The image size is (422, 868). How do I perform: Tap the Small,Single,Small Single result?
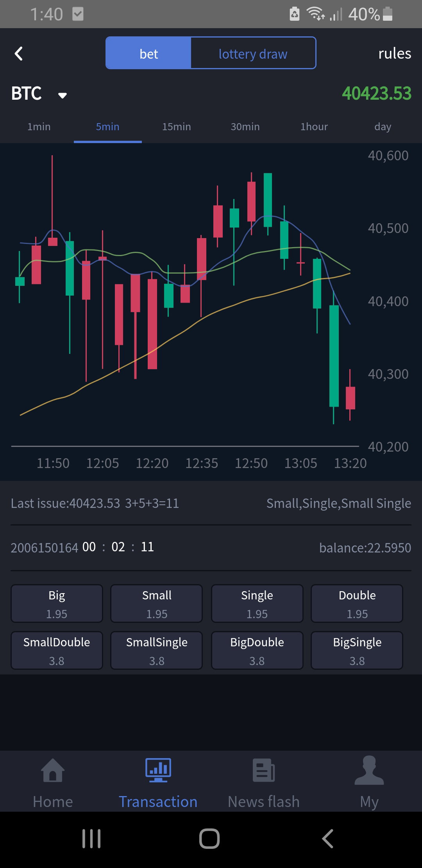(338, 503)
